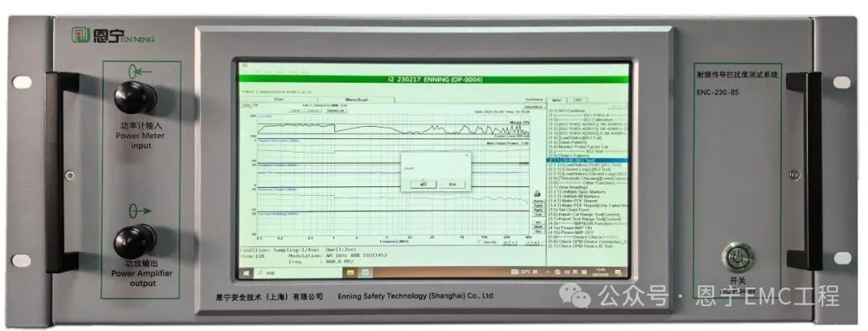Screen dimensions: 868x331
Task: Click the Ins key button
Action: pos(538,222)
